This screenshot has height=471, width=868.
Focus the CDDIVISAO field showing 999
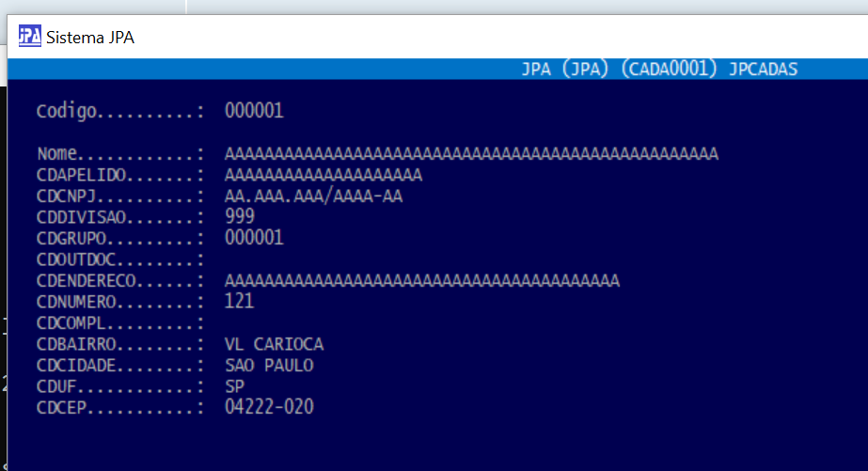pyautogui.click(x=240, y=216)
